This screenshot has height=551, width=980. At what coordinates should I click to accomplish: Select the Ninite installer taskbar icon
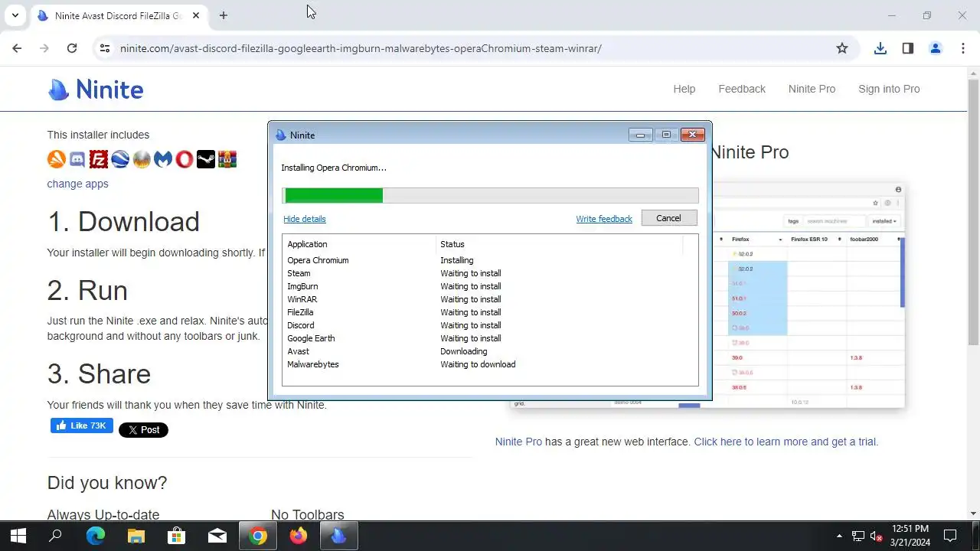click(x=339, y=536)
